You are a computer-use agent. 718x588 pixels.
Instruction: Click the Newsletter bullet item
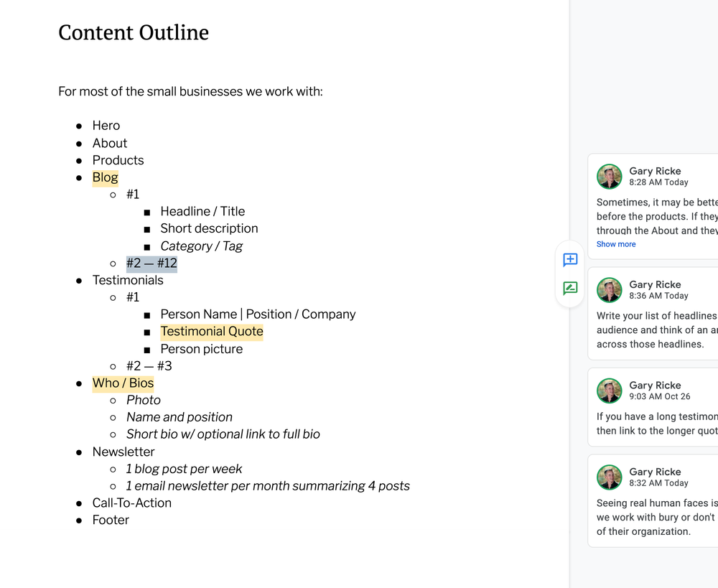click(123, 452)
